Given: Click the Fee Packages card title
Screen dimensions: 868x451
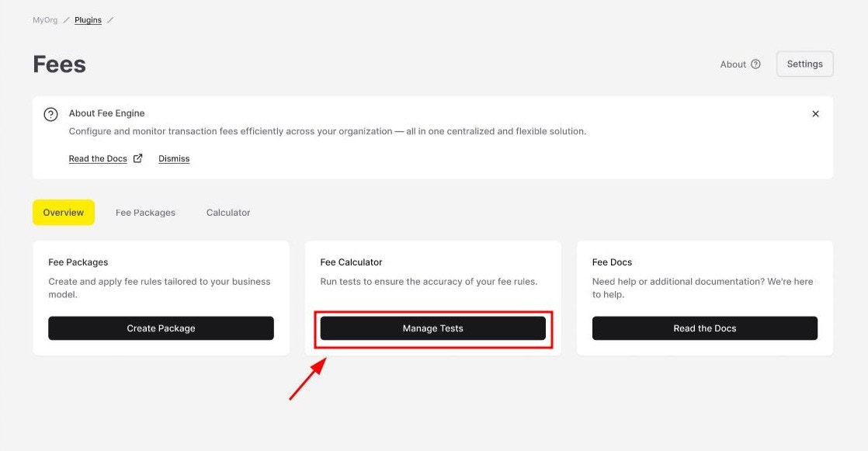Looking at the screenshot, I should tap(78, 262).
